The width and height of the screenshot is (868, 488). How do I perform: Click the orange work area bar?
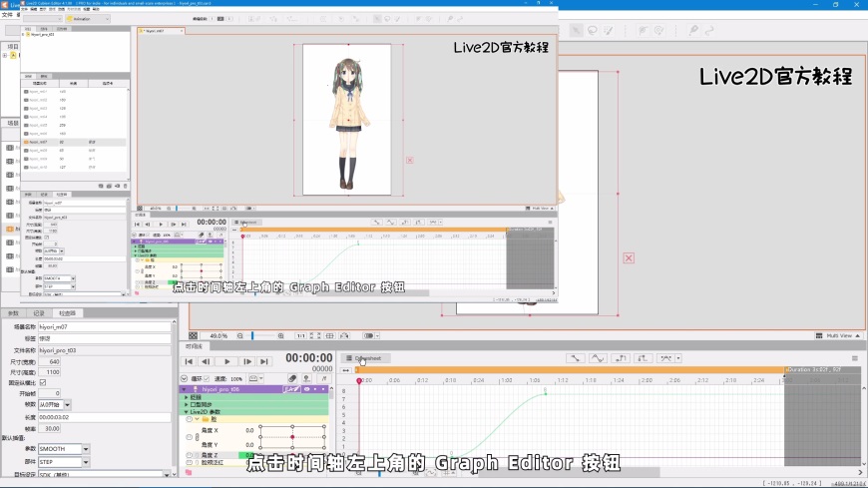point(570,370)
